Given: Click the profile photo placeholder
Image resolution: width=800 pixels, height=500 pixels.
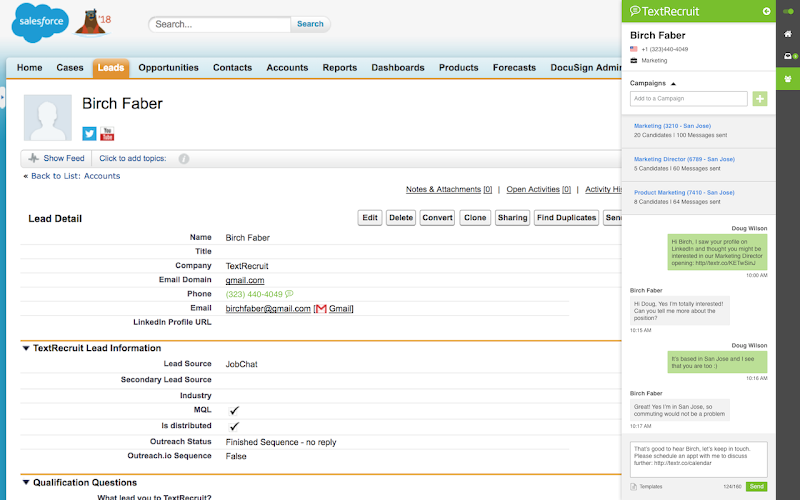Looking at the screenshot, I should pyautogui.click(x=48, y=117).
